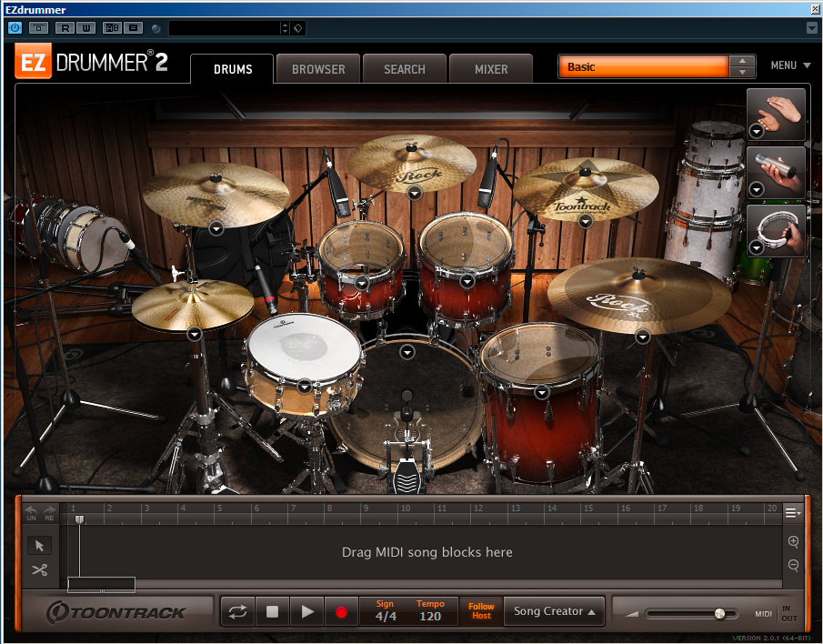Screen dimensions: 823x644
Task: Open the BROWSER tab
Action: [x=318, y=69]
